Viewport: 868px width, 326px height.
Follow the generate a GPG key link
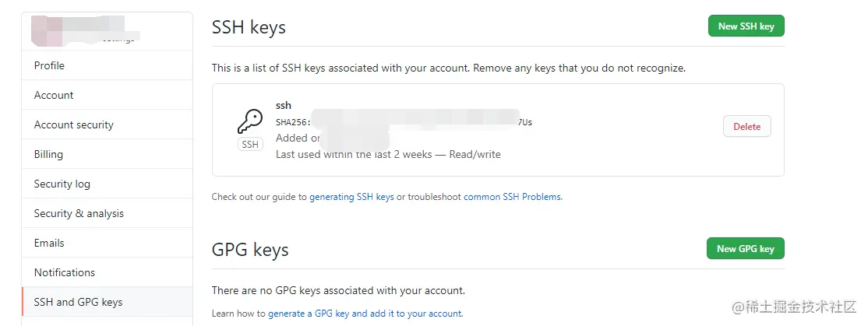[x=365, y=314]
